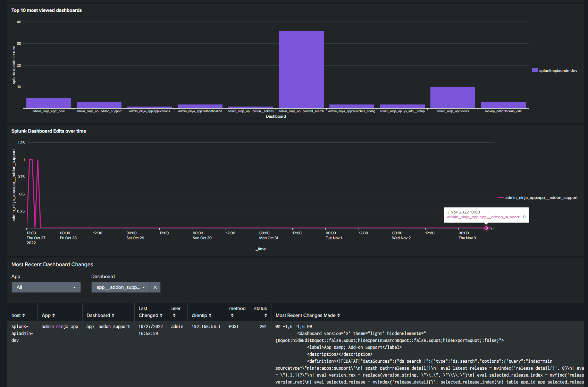Viewport: 588px width, 387px height.
Task: Click the admin_ninja_app:searches_config axis label
Action: 352,111
